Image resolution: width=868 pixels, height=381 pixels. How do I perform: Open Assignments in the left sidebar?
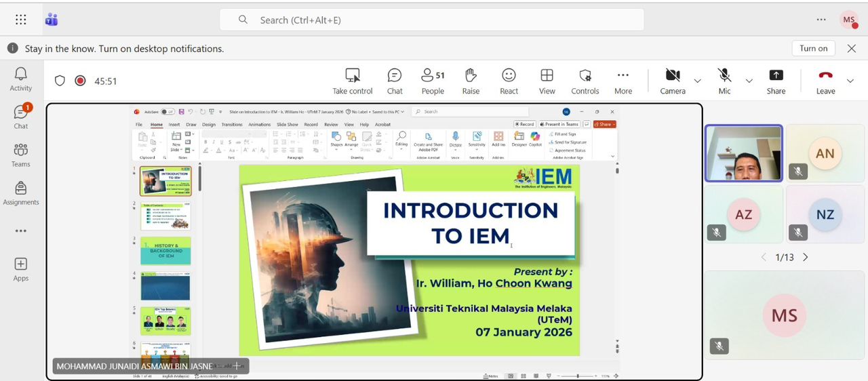[21, 193]
